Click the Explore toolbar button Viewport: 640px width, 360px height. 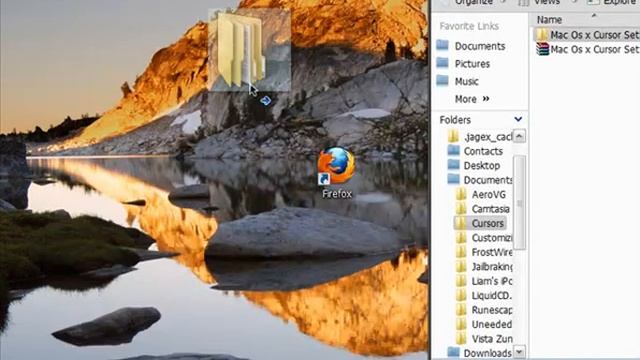612,2
